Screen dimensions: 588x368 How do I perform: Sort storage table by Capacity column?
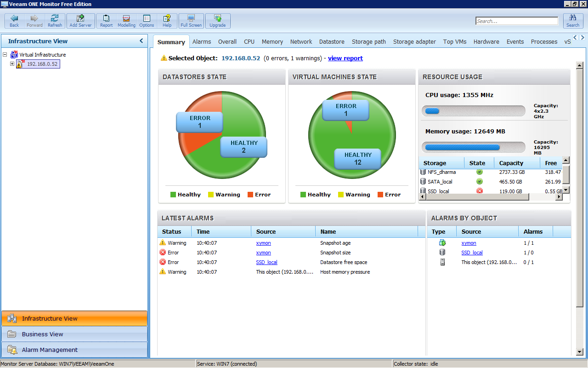click(517, 163)
